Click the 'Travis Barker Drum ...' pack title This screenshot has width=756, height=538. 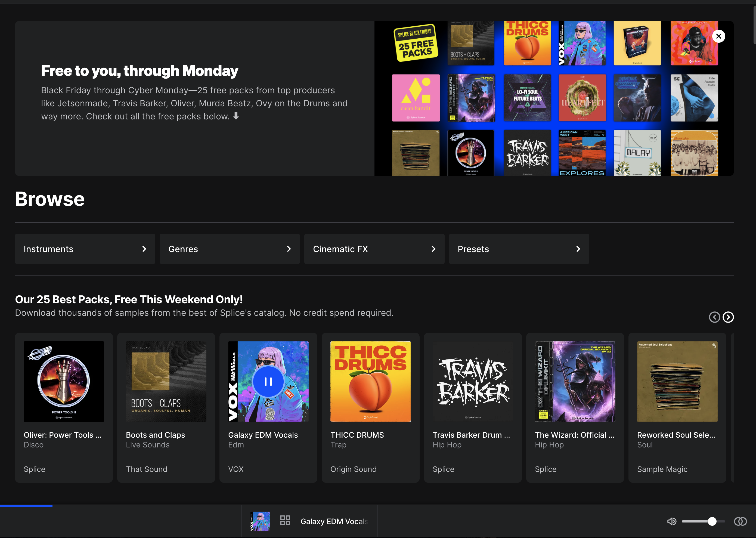(x=472, y=435)
